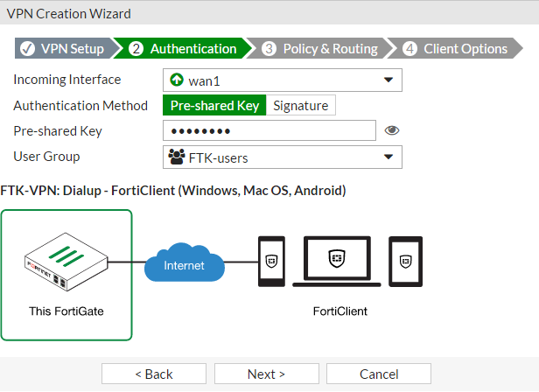The height and width of the screenshot is (392, 539).
Task: Click the FortiClient caption text
Action: pos(340,311)
